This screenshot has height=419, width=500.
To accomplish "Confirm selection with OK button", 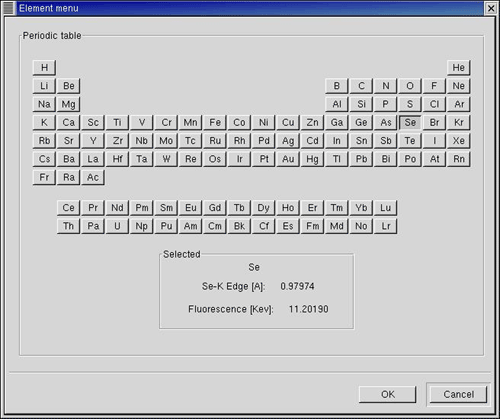I will (x=388, y=394).
